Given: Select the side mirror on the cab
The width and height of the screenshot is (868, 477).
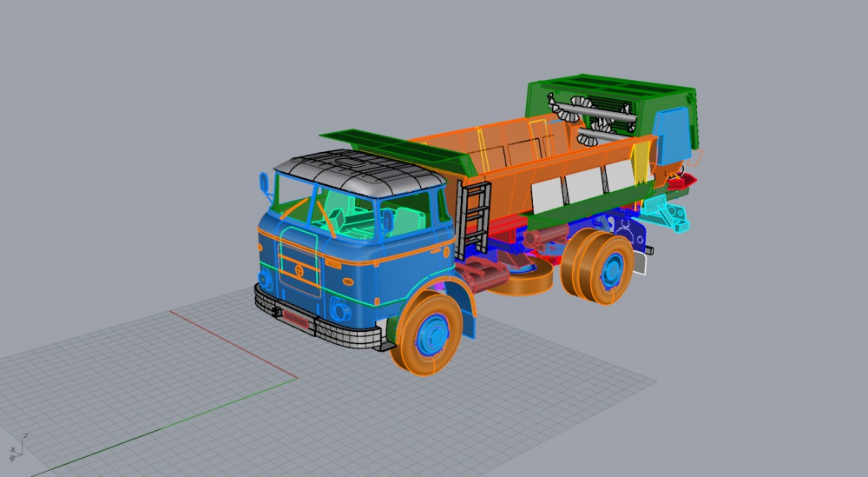Looking at the screenshot, I should (x=265, y=185).
